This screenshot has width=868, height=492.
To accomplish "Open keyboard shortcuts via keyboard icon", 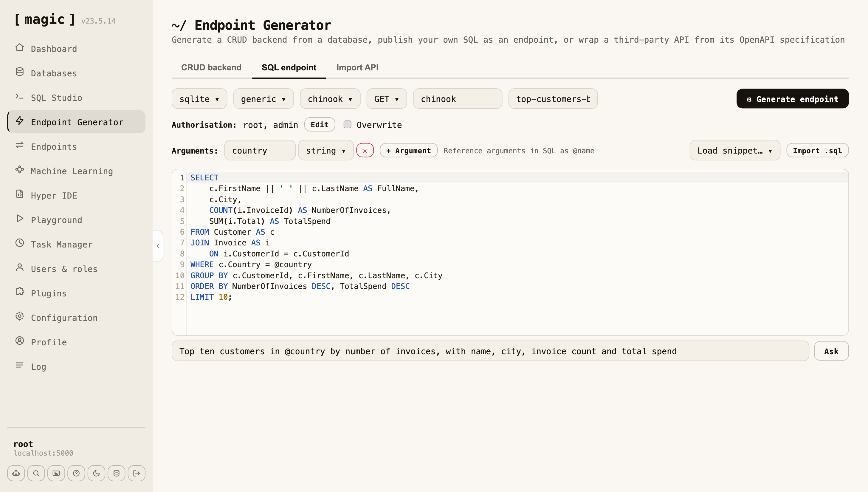I will coord(56,473).
